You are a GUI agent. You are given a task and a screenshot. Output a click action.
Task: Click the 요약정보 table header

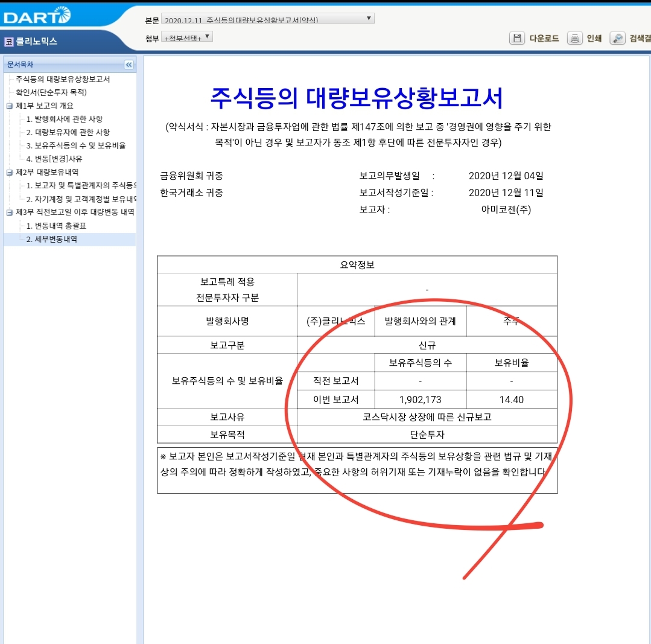click(357, 264)
